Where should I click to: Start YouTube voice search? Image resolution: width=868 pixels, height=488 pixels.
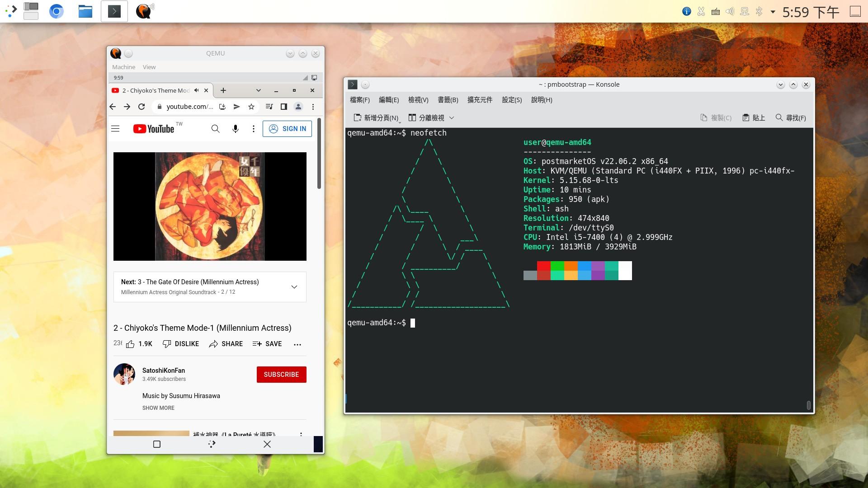[x=236, y=129]
